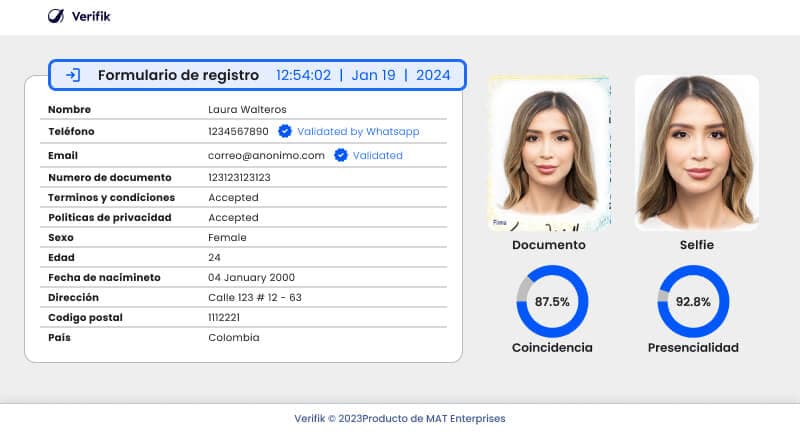Image resolution: width=800 pixels, height=432 pixels.
Task: Click the year 2024 in header
Action: pyautogui.click(x=433, y=75)
